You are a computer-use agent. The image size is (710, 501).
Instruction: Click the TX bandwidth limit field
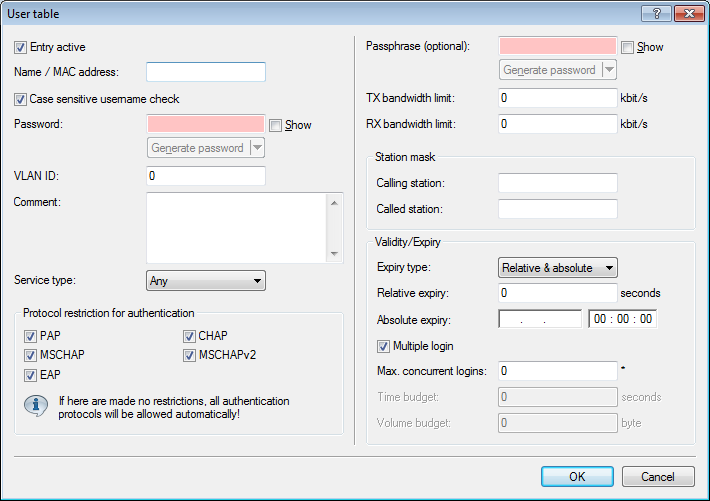[x=557, y=98]
